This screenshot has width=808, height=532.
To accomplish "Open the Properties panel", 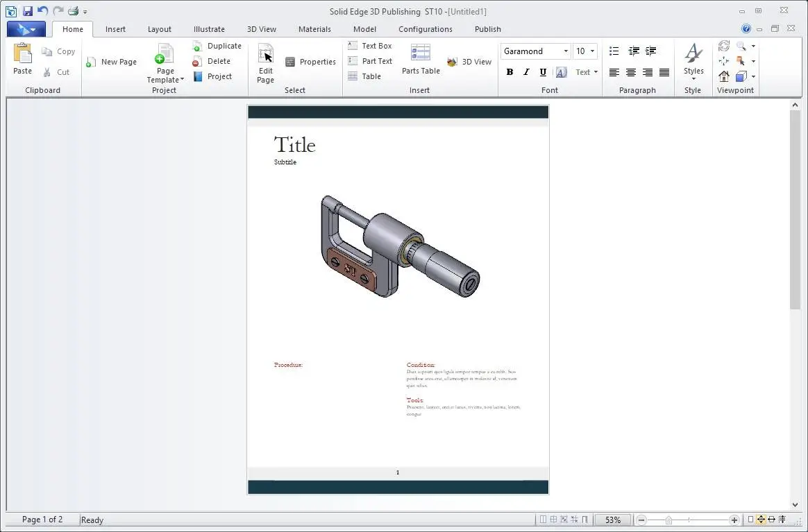I will [310, 62].
